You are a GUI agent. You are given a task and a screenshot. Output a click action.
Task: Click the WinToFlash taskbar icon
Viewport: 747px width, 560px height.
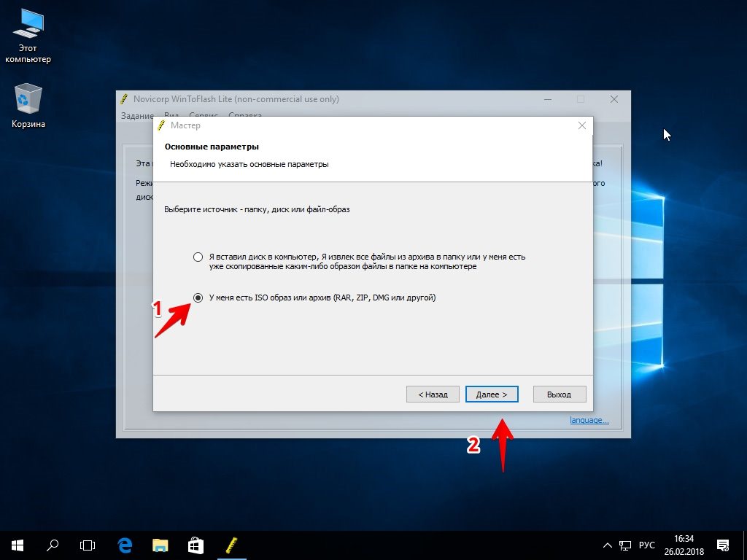tap(231, 545)
